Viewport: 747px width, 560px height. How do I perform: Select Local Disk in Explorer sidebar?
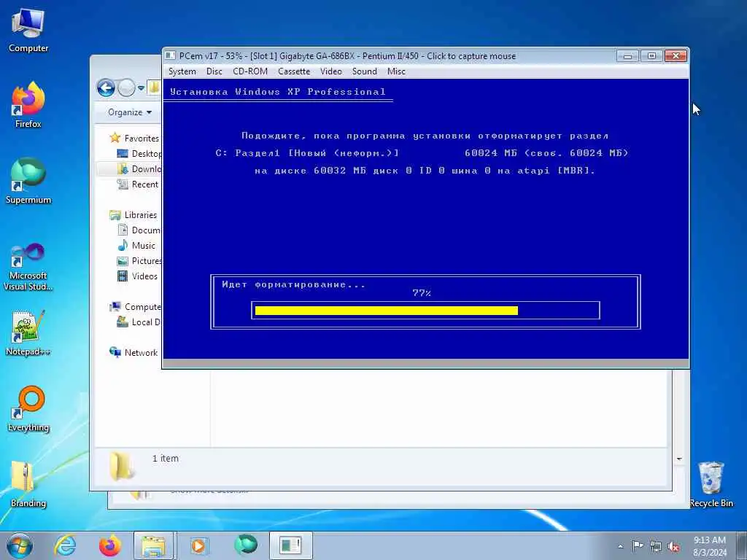coord(139,322)
